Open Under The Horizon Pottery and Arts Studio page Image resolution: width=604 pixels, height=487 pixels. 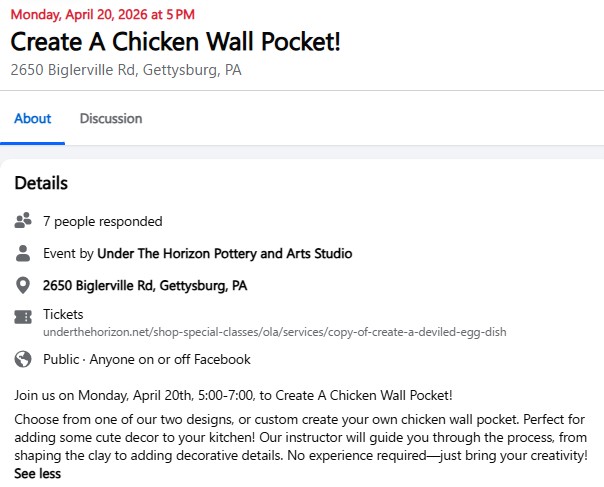[x=224, y=253]
